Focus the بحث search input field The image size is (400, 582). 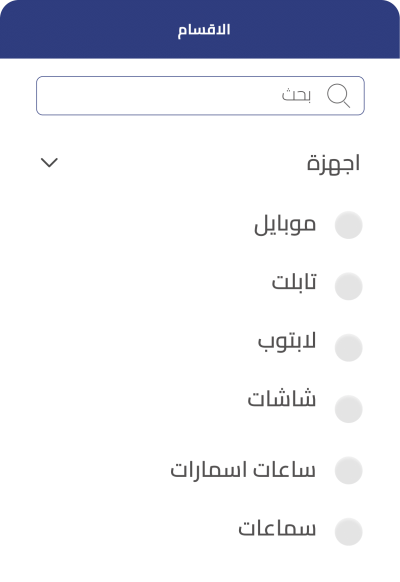coord(200,96)
